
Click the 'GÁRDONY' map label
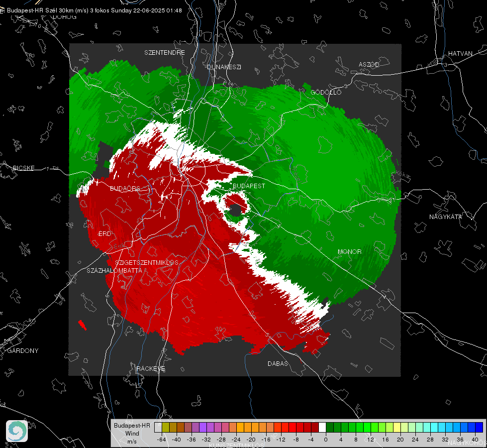coord(23,351)
